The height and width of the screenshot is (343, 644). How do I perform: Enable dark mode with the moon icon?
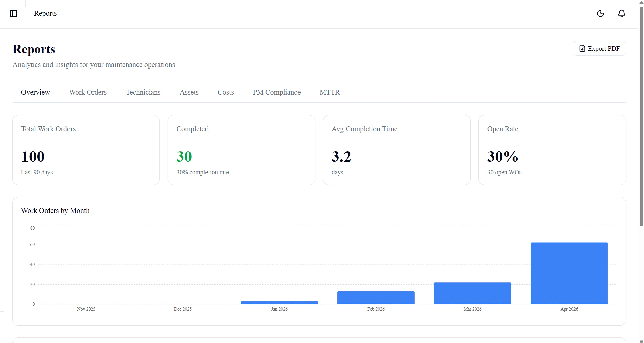601,14
